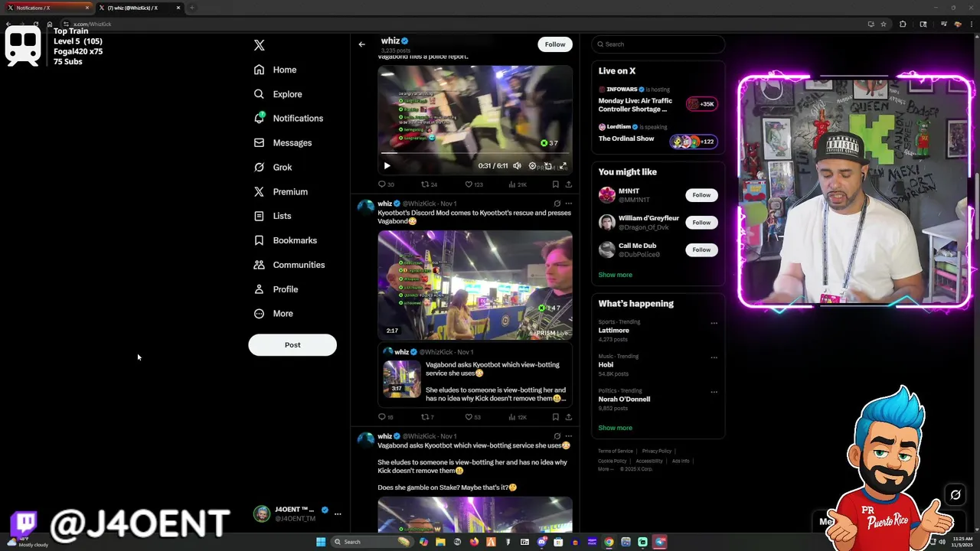Open the 2:17 video thumbnail
The image size is (980, 551).
475,285
